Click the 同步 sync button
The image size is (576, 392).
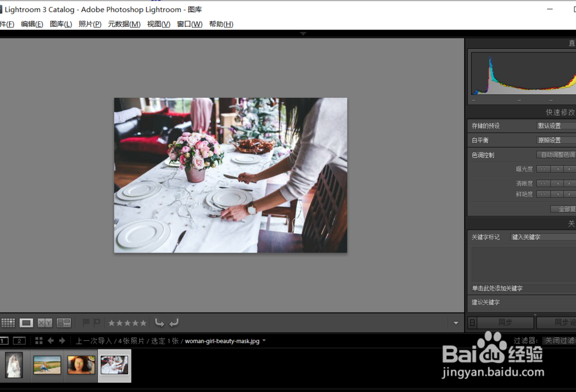[505, 322]
